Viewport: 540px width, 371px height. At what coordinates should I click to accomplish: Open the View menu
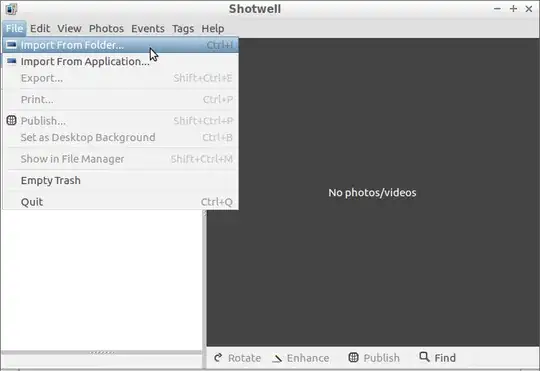tap(69, 29)
